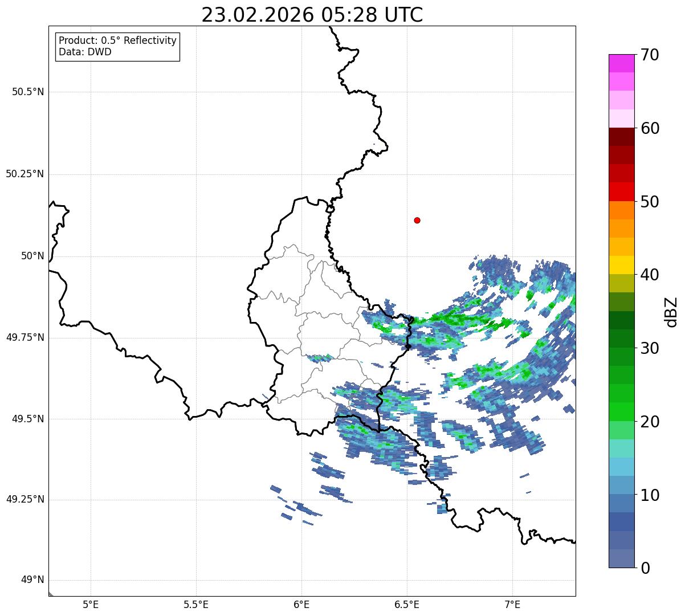Click the 49.25°N latitude label
Image resolution: width=685 pixels, height=616 pixels.
pyautogui.click(x=25, y=499)
